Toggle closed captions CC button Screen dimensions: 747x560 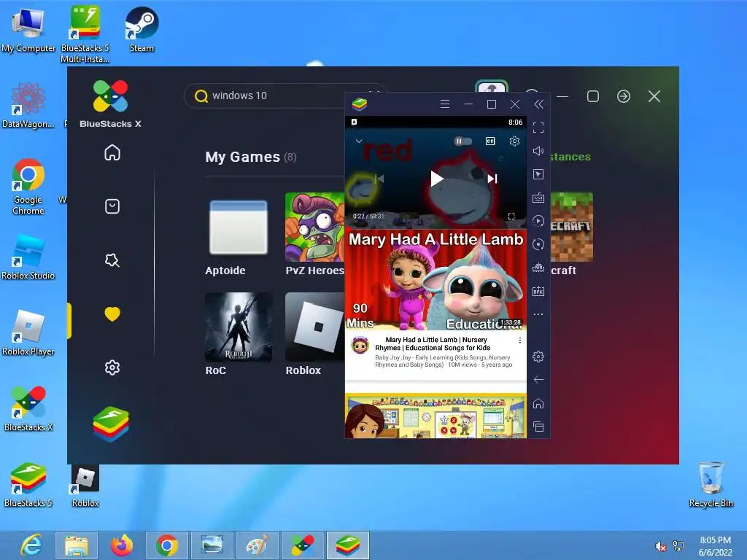tap(490, 141)
